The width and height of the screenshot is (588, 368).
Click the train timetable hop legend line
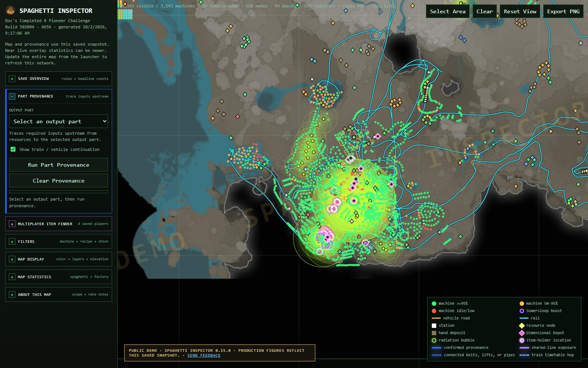click(524, 355)
